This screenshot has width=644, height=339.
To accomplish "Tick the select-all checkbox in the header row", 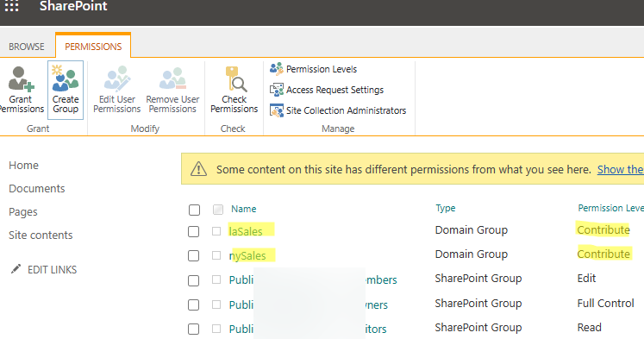I will pos(194,210).
